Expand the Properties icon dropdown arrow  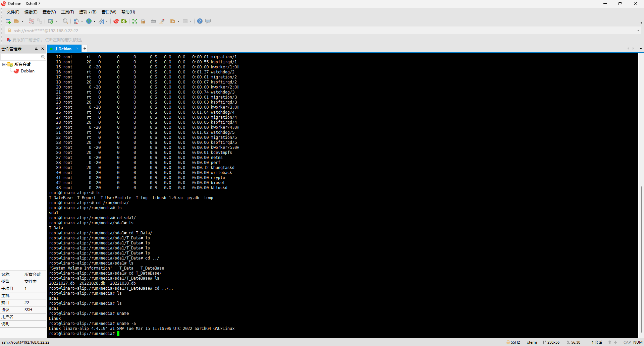click(56, 21)
